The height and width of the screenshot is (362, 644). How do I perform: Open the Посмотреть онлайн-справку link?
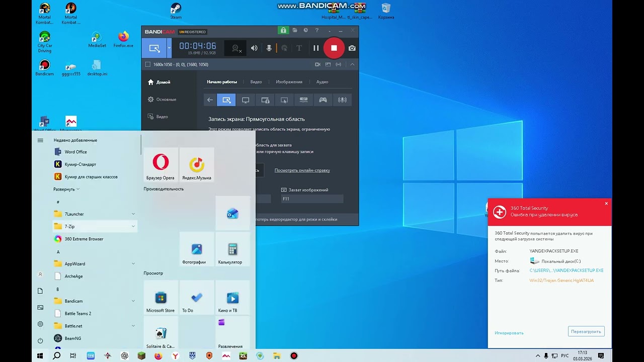click(x=302, y=170)
